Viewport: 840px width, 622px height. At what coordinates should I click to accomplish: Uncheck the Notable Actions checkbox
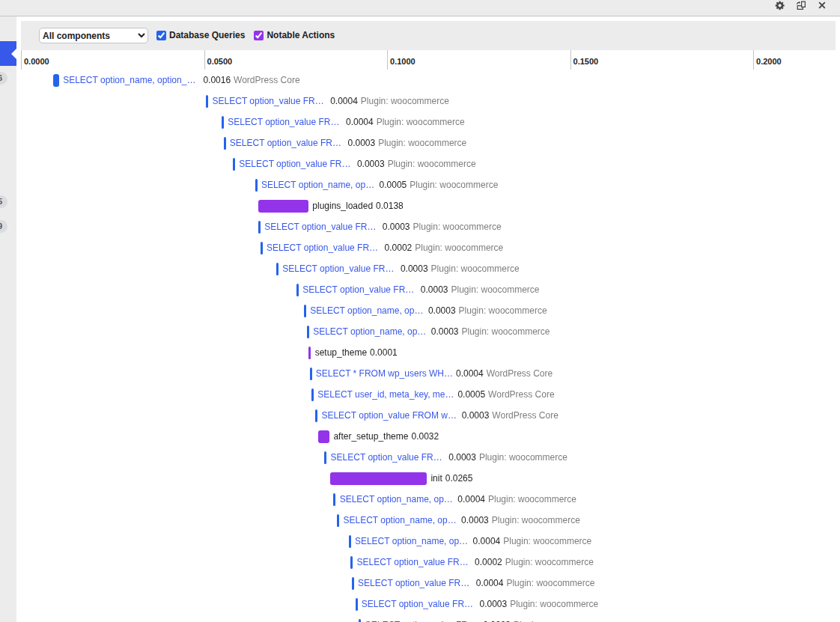coord(259,35)
